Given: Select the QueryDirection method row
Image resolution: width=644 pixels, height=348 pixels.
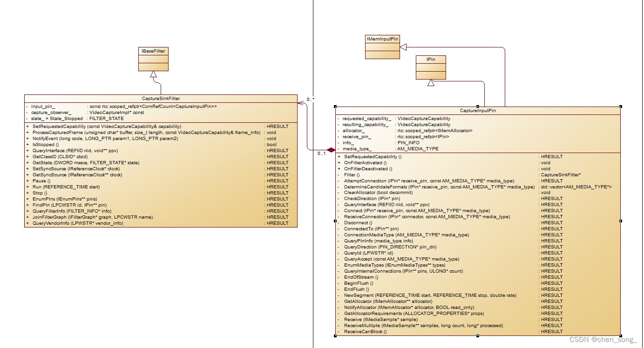Looking at the screenshot, I should [x=478, y=247].
